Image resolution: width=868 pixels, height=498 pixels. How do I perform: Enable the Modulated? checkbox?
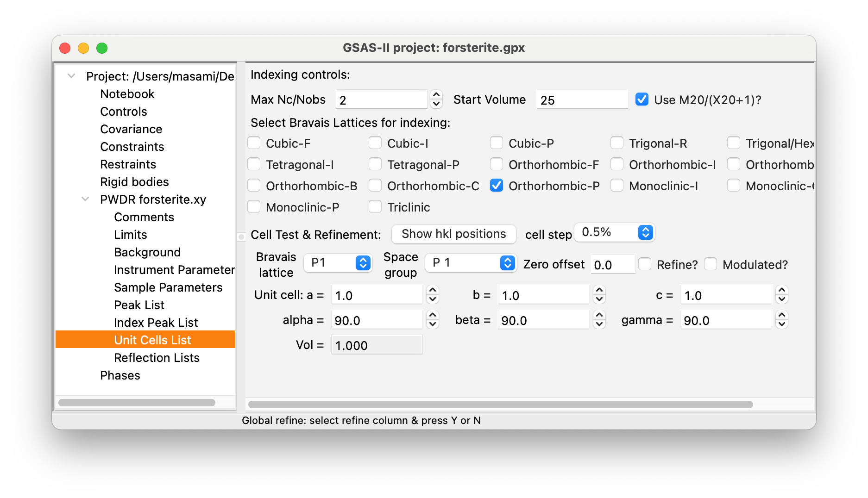tap(711, 264)
